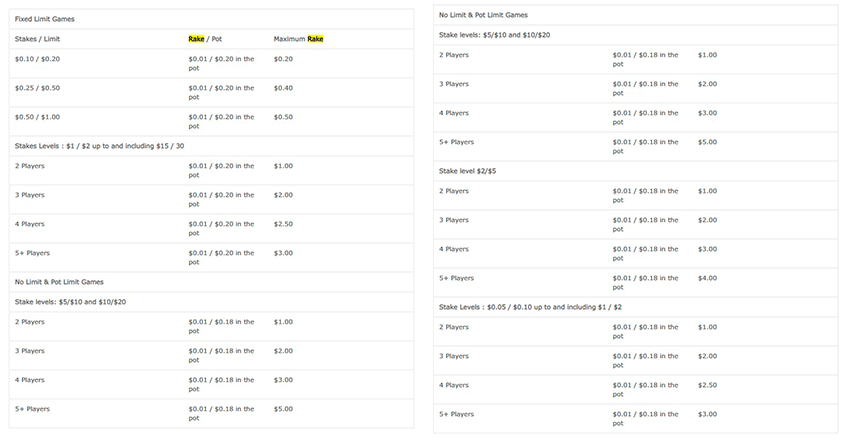
Task: Click the highlighted Rake / Pot column header
Action: point(205,39)
